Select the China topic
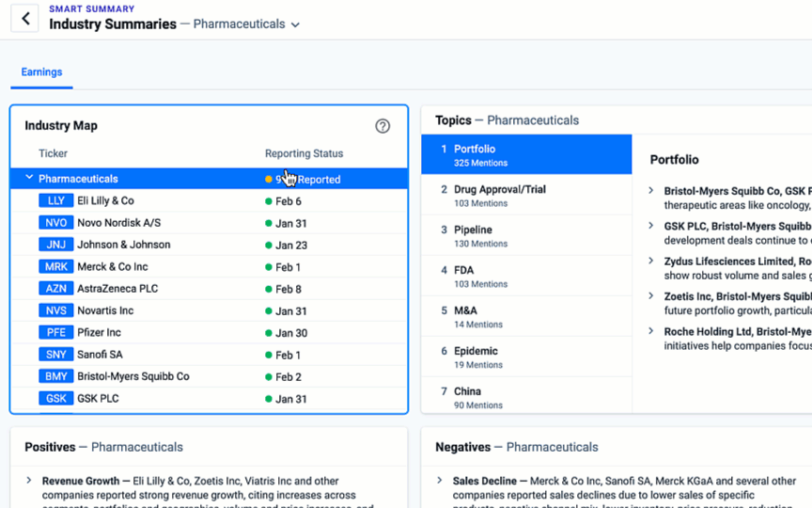Viewport: 812px width, 508px height. pyautogui.click(x=526, y=397)
